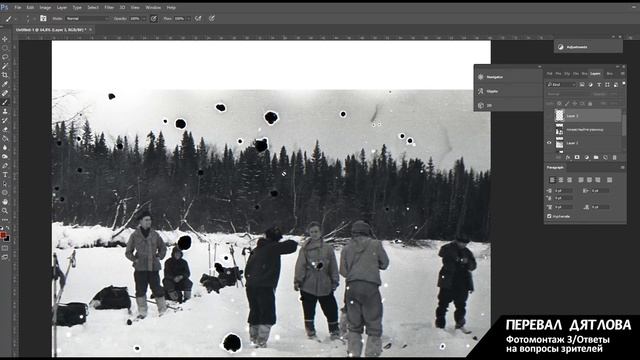Open the Adjustments panel button
Image resolution: width=640 pixels, height=360 pixels.
[588, 47]
